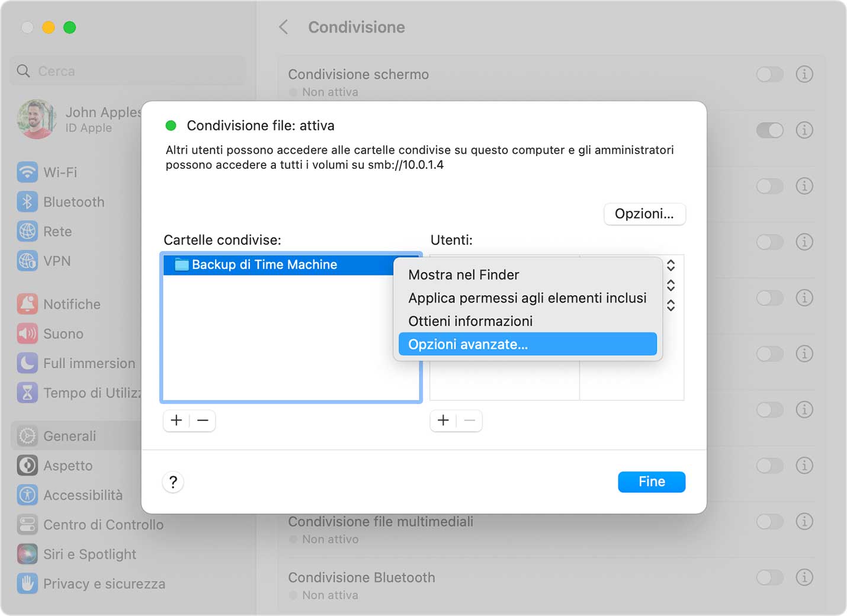Click the Accessibilità icon
The height and width of the screenshot is (616, 847).
[x=27, y=495]
